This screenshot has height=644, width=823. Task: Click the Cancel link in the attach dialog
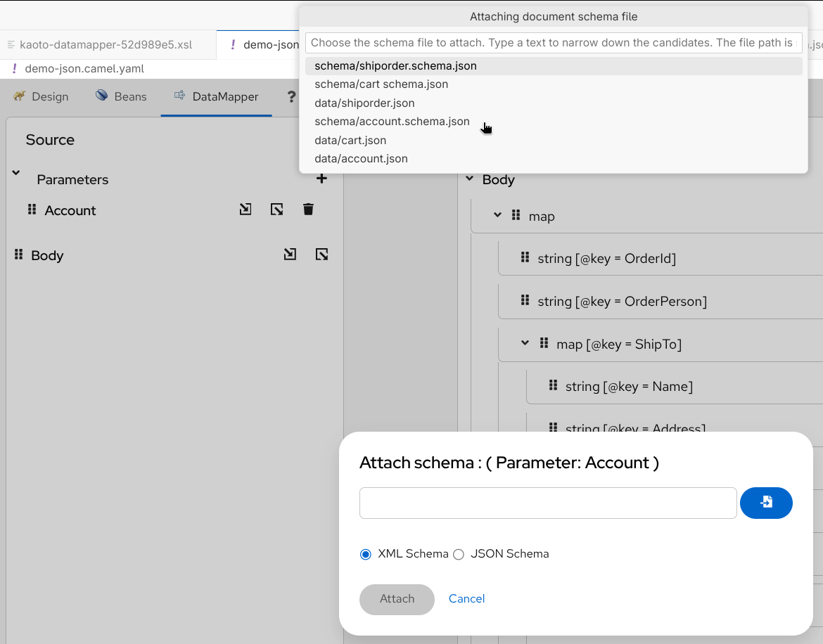click(x=466, y=598)
